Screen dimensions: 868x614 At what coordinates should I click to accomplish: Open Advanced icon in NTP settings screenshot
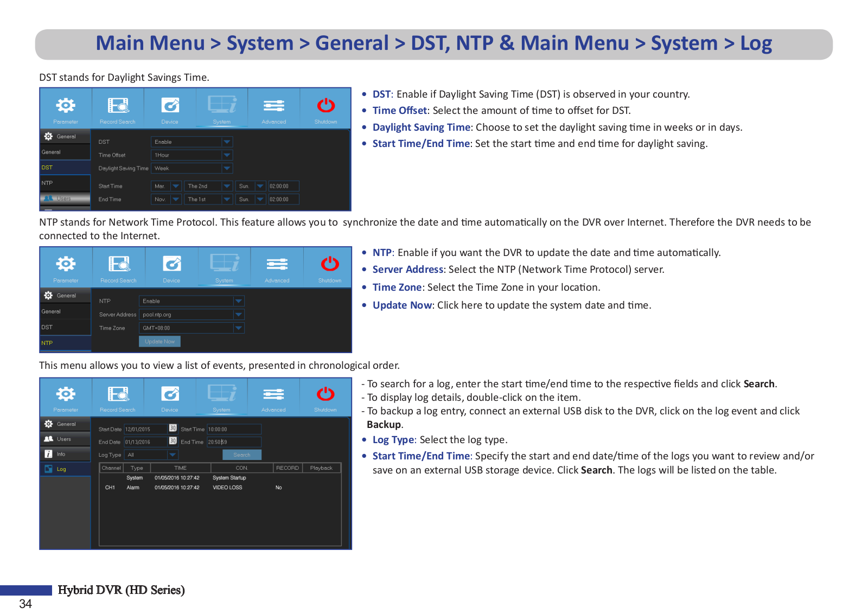277,264
